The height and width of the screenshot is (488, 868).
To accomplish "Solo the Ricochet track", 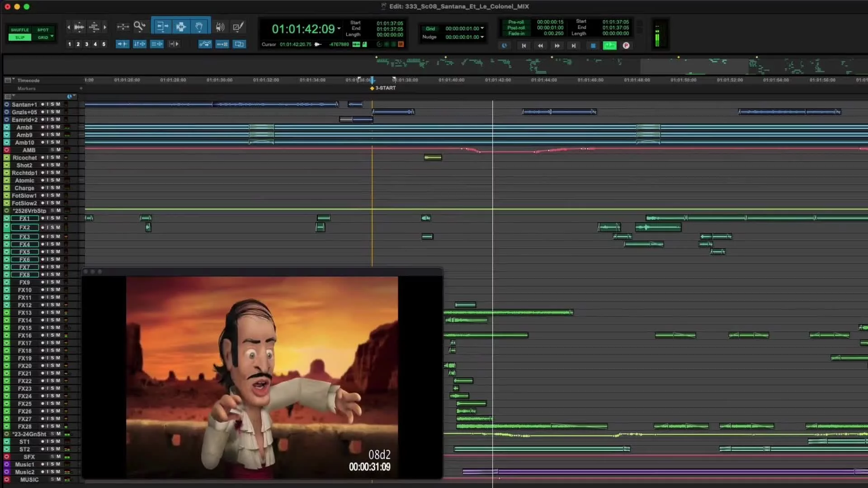I will pos(52,158).
